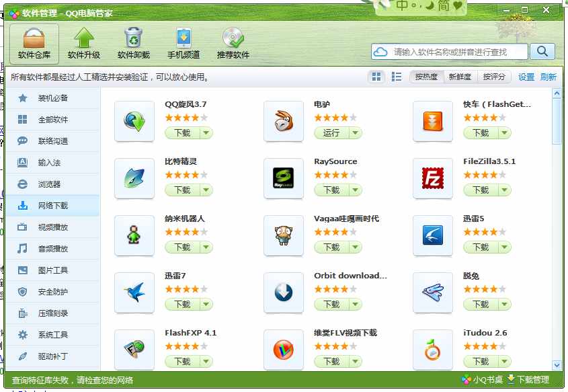Select the 网络下载 download category
The width and height of the screenshot is (568, 392).
[52, 206]
